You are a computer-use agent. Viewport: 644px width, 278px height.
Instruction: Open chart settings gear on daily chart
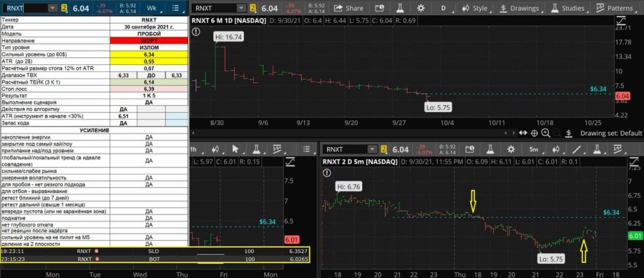(421, 8)
